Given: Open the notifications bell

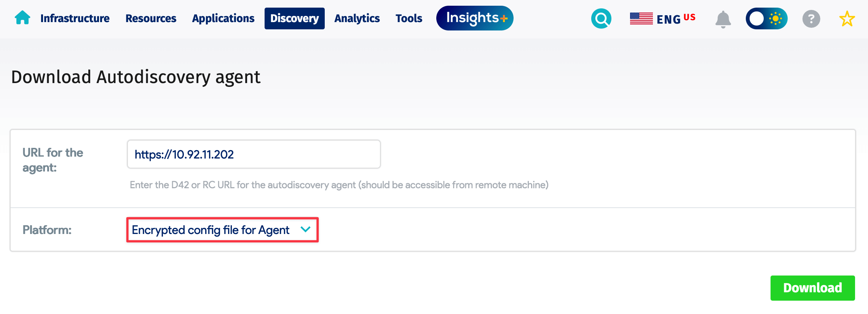Looking at the screenshot, I should [x=723, y=19].
